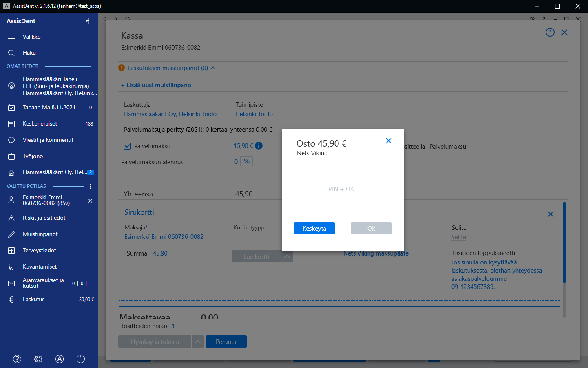Click Lisää uusi muistiinpano link
The image size is (588, 368).
point(156,85)
